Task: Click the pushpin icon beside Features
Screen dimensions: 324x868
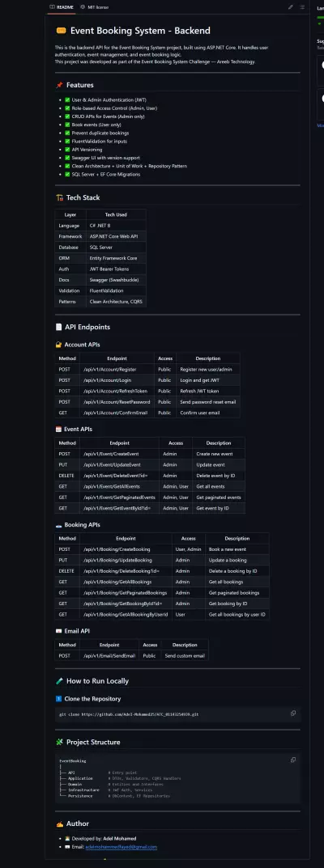Action: [59, 85]
